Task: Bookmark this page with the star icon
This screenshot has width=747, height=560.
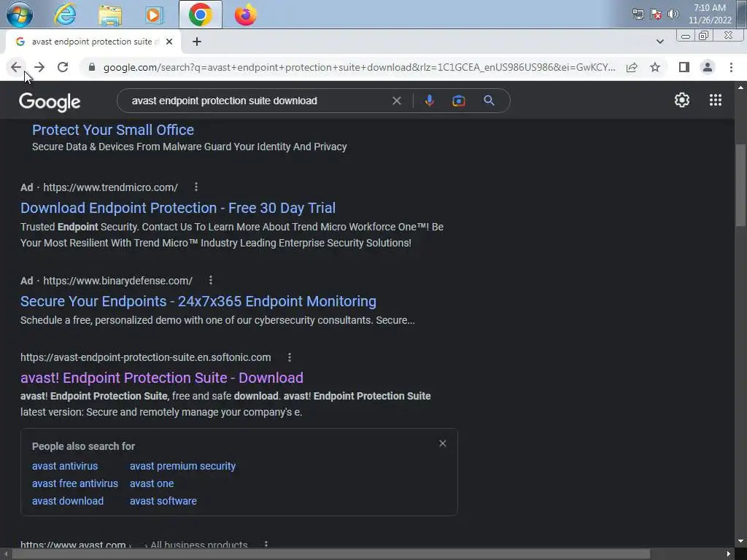Action: [x=655, y=67]
